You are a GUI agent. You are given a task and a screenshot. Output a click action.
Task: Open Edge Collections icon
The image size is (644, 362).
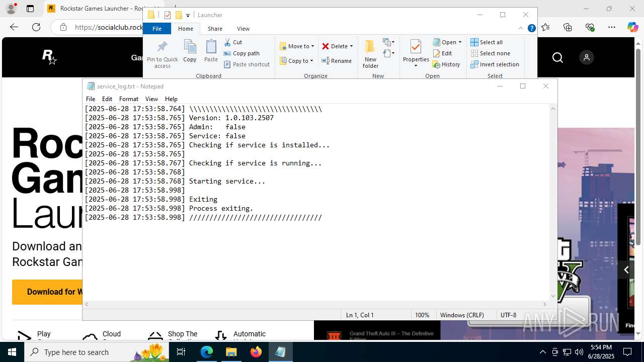click(568, 27)
